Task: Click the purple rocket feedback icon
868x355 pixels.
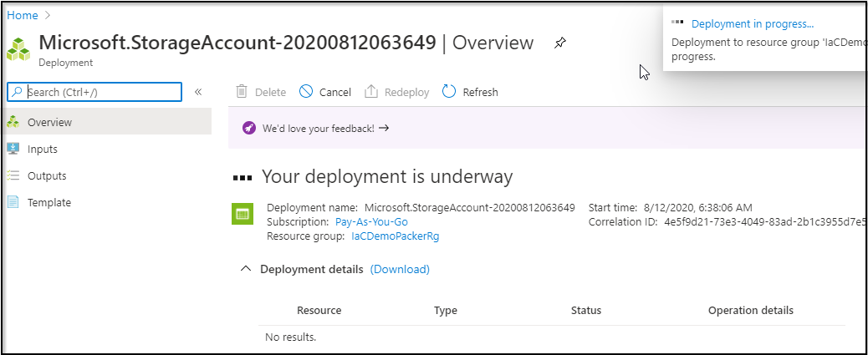Action: point(249,129)
